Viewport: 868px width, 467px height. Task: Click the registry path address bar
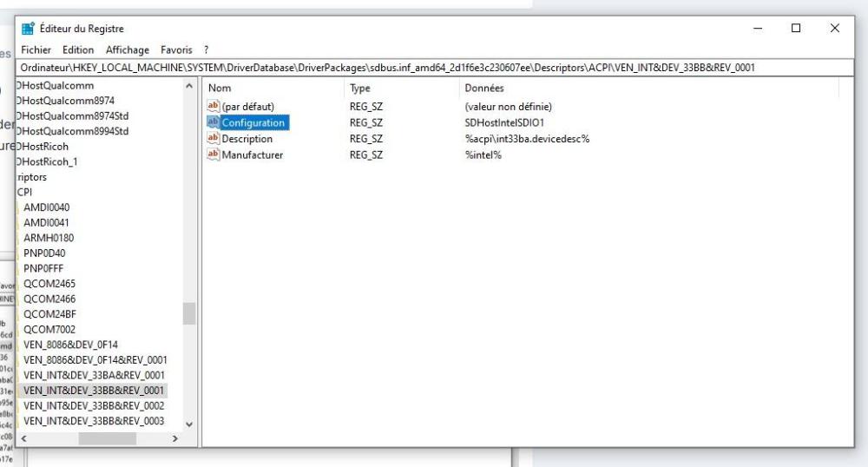[x=435, y=68]
